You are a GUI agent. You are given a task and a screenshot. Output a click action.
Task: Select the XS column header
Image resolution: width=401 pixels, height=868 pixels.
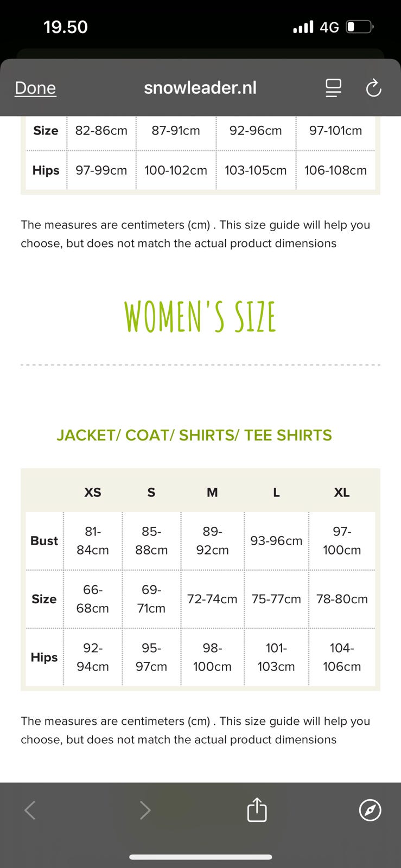pos(93,492)
